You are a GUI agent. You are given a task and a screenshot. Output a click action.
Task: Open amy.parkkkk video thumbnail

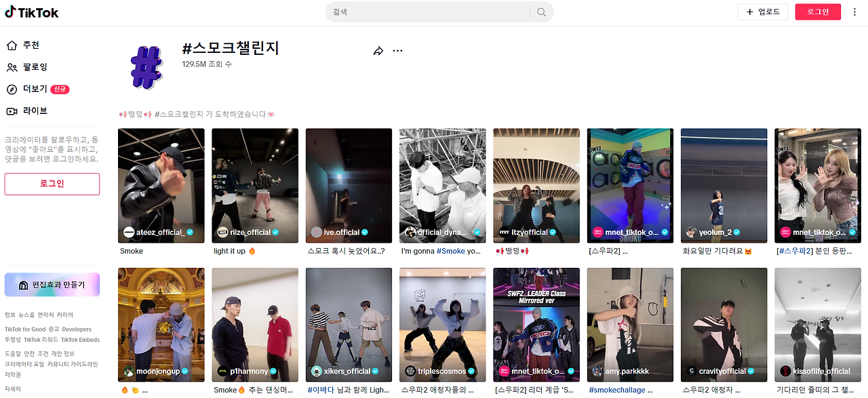coord(630,325)
